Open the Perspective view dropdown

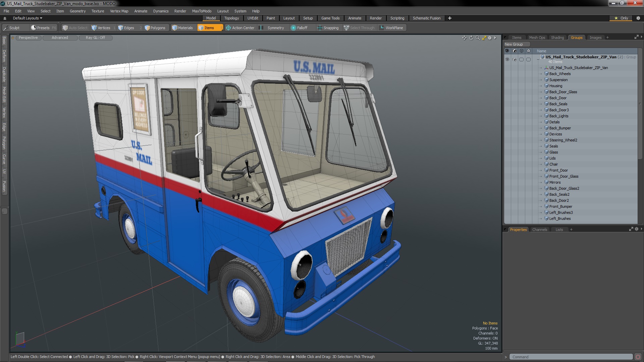pyautogui.click(x=28, y=38)
